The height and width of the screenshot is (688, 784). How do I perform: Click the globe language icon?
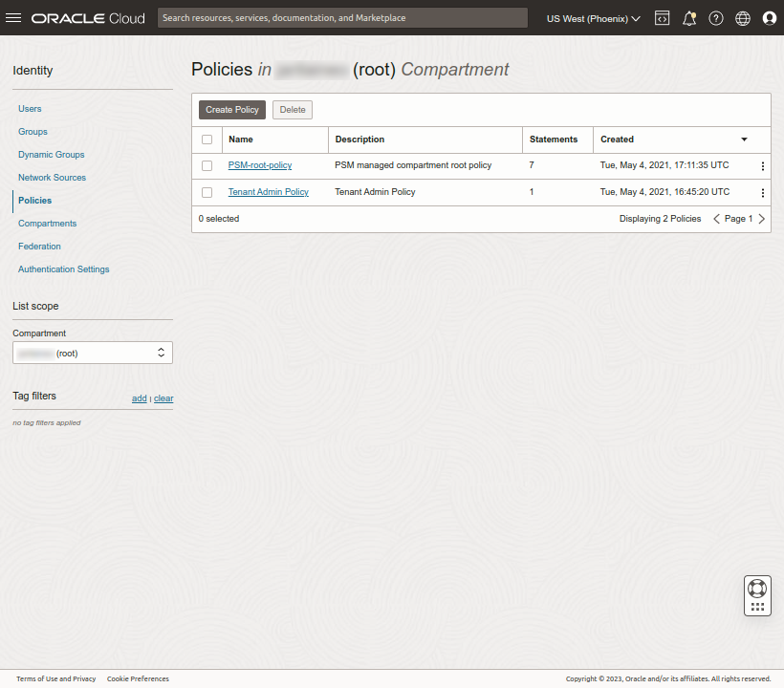click(743, 17)
